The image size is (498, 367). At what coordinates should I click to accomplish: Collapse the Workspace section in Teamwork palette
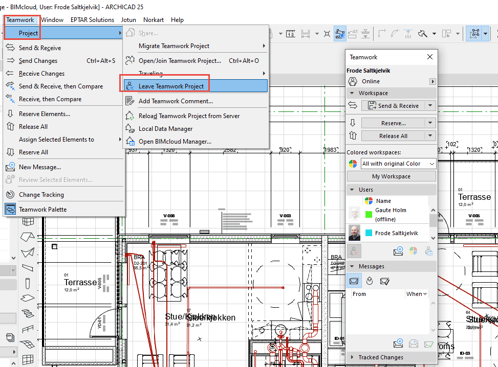[352, 93]
